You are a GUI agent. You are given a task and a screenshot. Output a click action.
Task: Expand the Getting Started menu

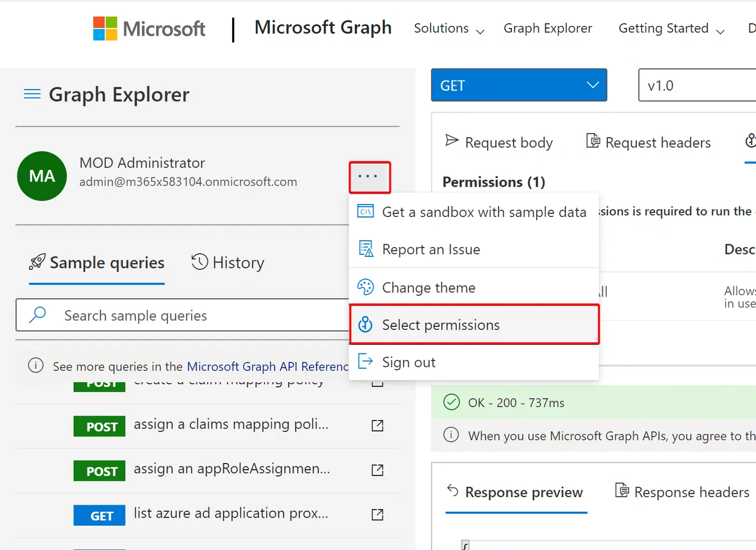click(671, 29)
